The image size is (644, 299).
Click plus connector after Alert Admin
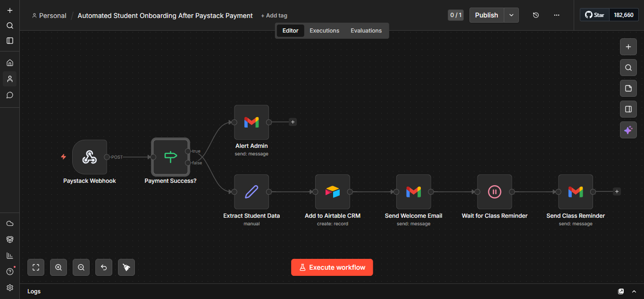(x=293, y=122)
